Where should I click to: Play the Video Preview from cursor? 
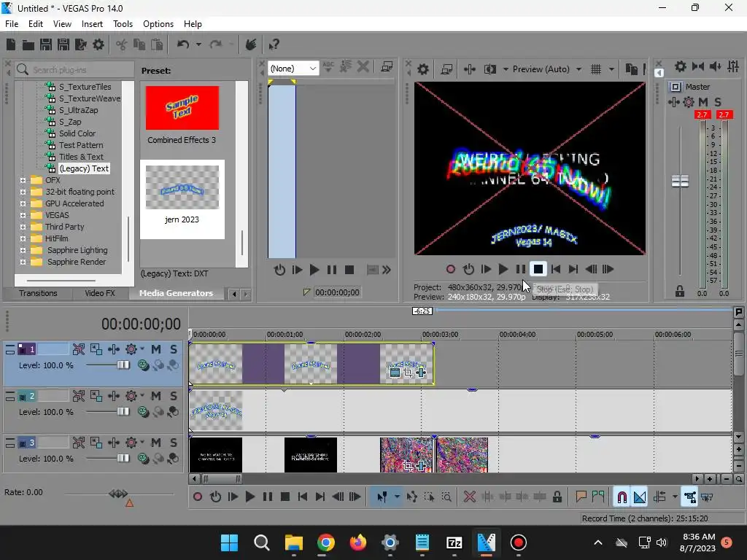[503, 270]
